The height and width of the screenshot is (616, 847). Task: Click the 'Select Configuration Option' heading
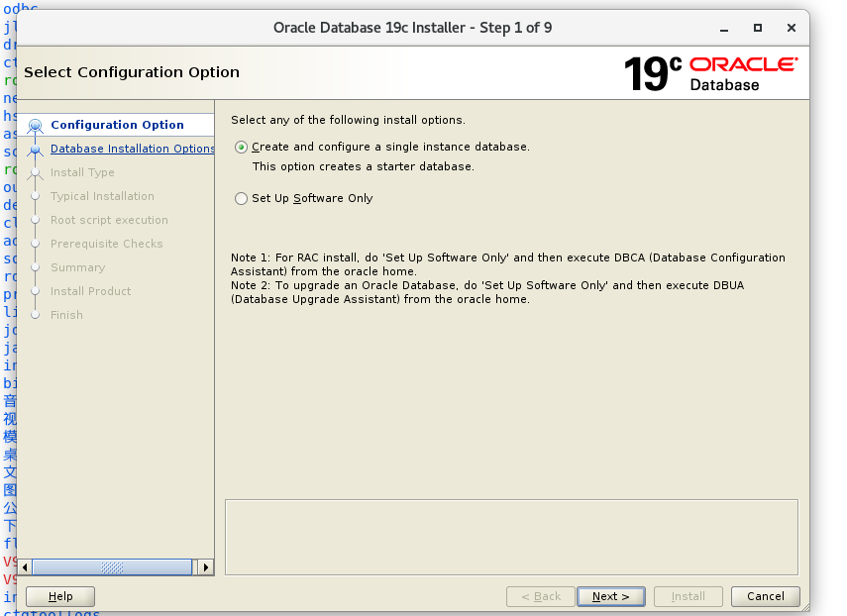tap(132, 72)
